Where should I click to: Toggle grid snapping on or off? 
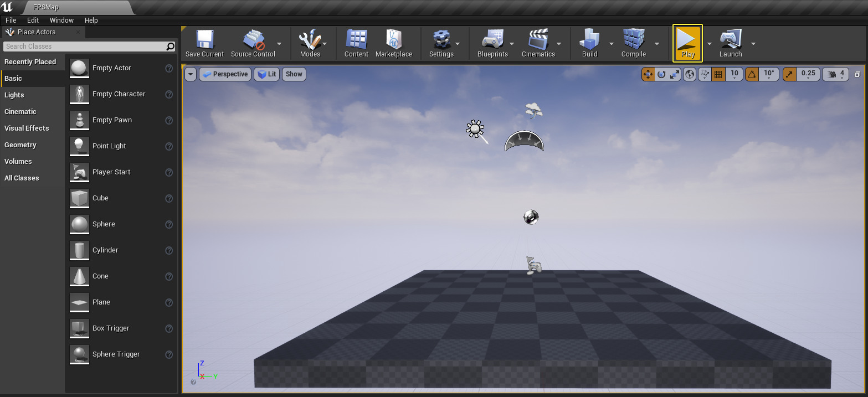[x=718, y=74]
